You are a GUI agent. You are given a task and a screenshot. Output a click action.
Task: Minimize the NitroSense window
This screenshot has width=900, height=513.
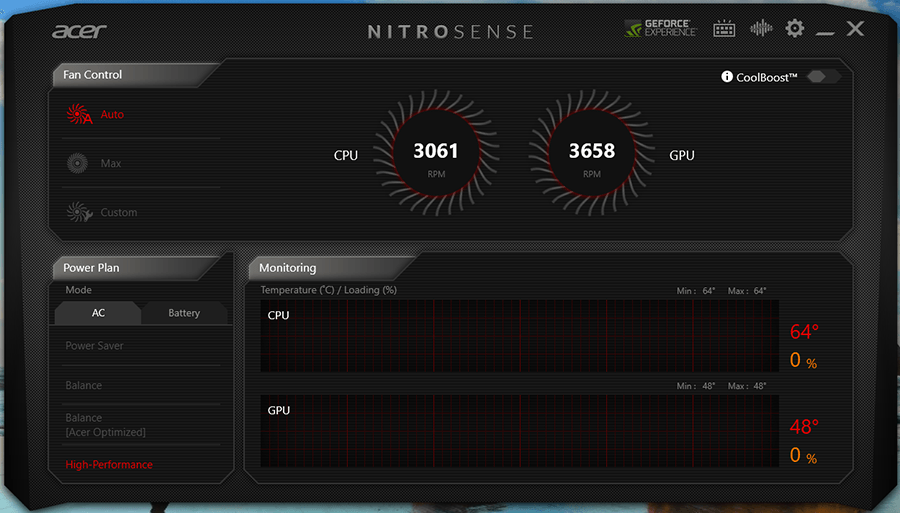coord(824,31)
